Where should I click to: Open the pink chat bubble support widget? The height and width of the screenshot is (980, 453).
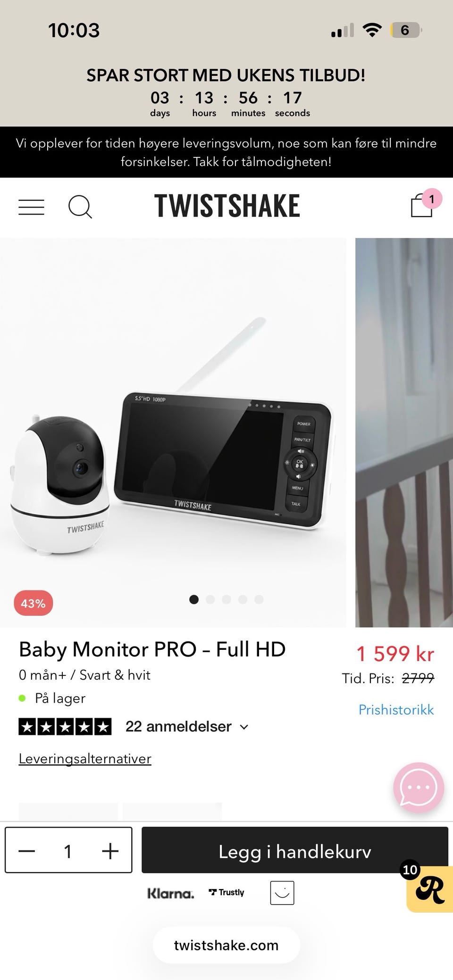click(x=419, y=787)
